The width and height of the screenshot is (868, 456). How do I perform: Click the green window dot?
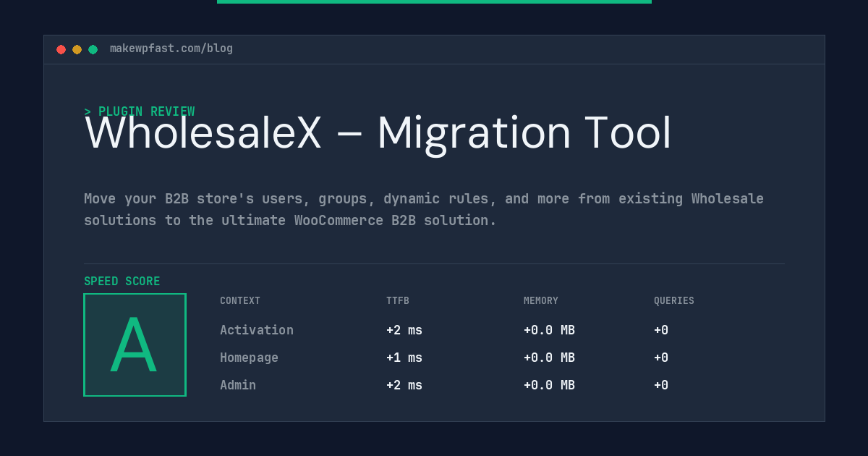pyautogui.click(x=93, y=49)
